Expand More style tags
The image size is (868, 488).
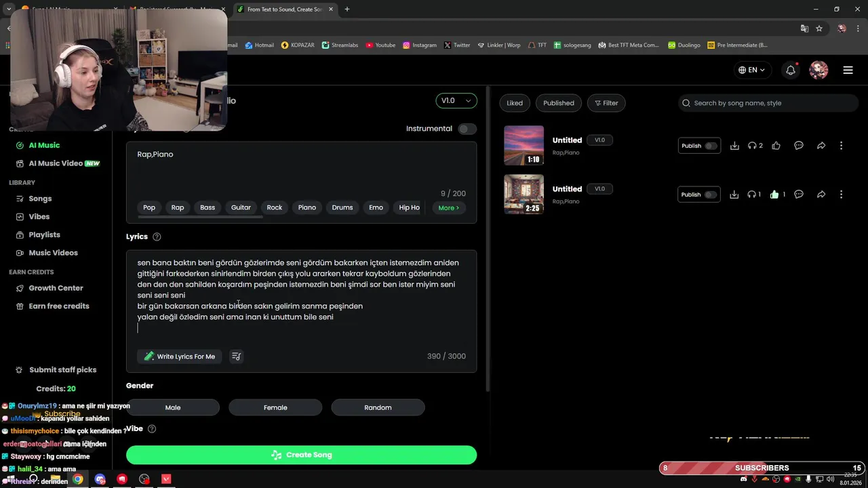[x=449, y=207]
